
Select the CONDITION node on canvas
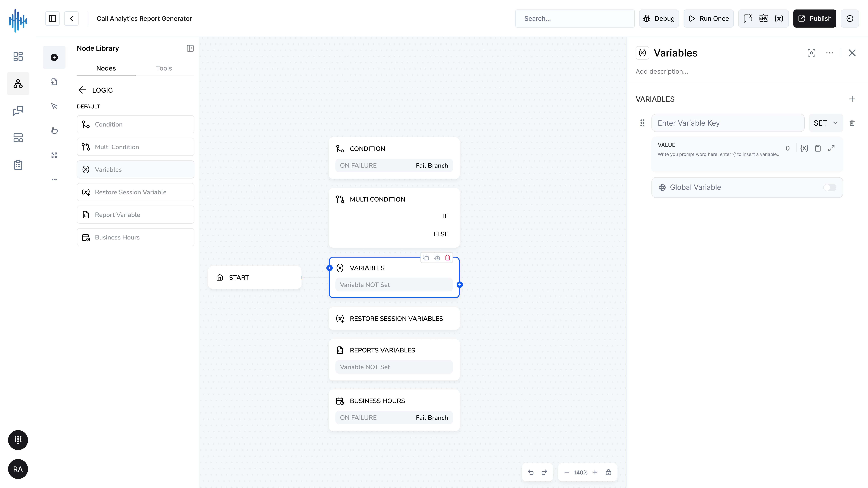(394, 158)
